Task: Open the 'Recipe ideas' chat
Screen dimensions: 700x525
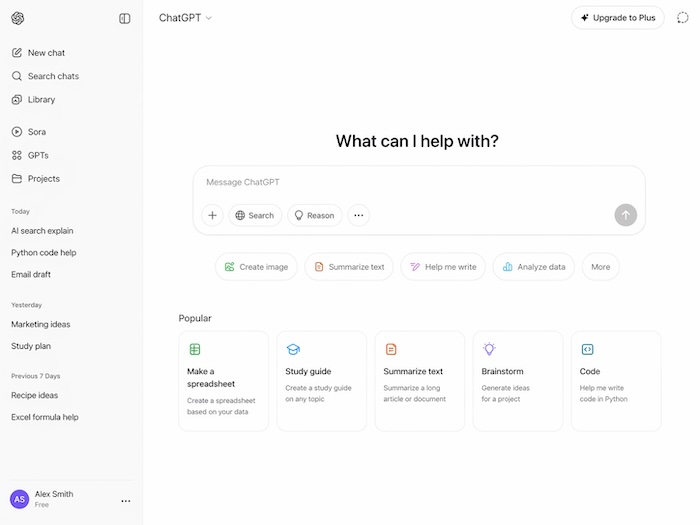Action: [x=34, y=396]
